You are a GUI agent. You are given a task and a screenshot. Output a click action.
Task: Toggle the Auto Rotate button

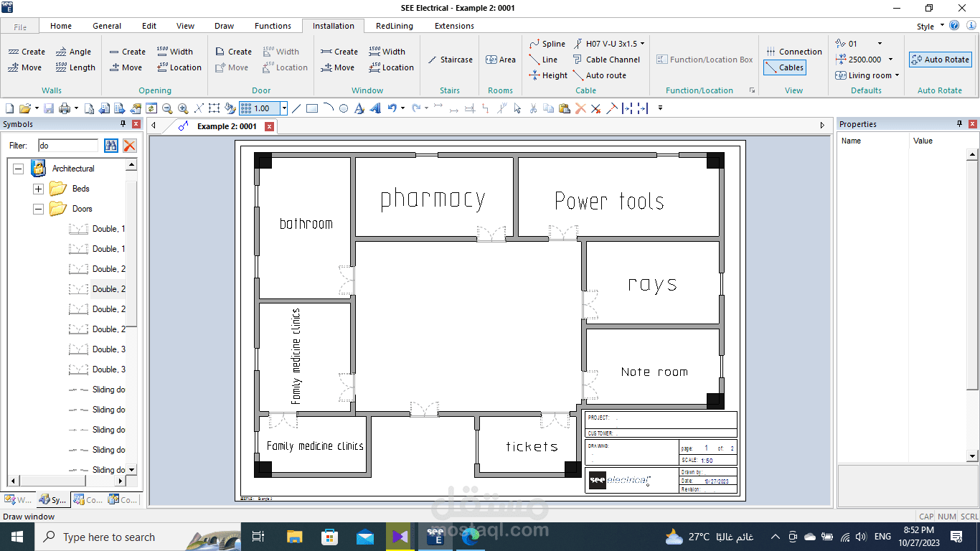point(941,60)
